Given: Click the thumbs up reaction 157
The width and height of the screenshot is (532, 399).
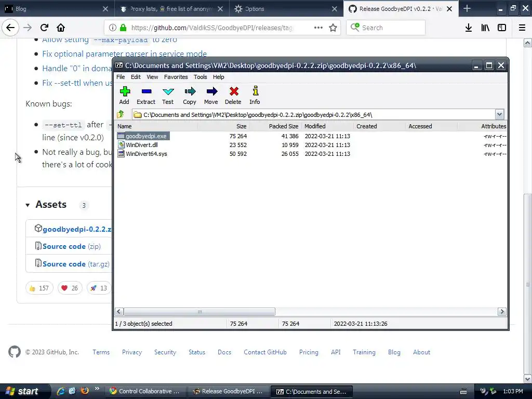Looking at the screenshot, I should (39, 288).
